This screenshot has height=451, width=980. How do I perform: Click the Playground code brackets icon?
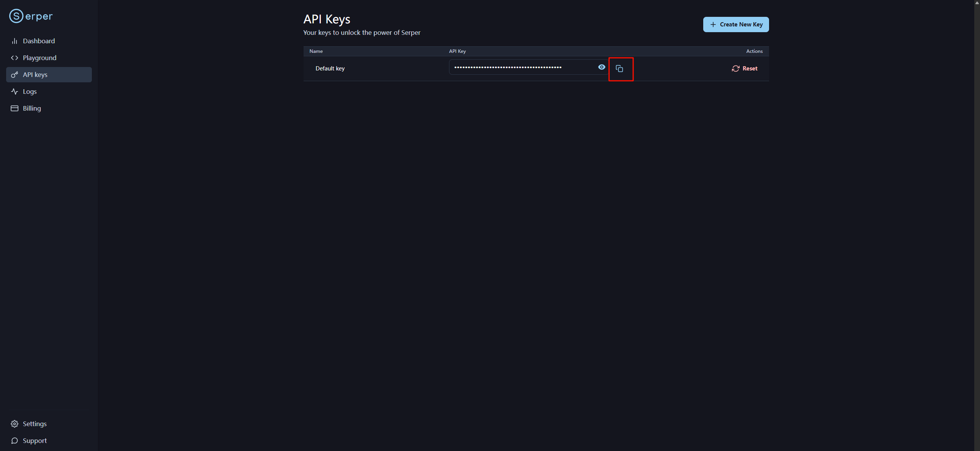15,58
